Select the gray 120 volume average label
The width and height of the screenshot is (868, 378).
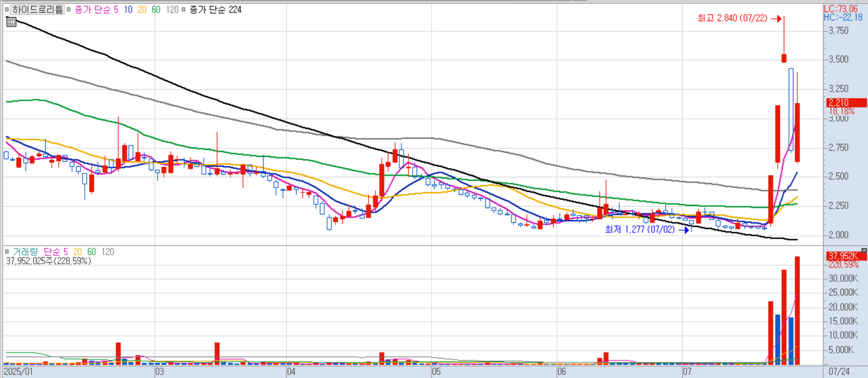[108, 252]
